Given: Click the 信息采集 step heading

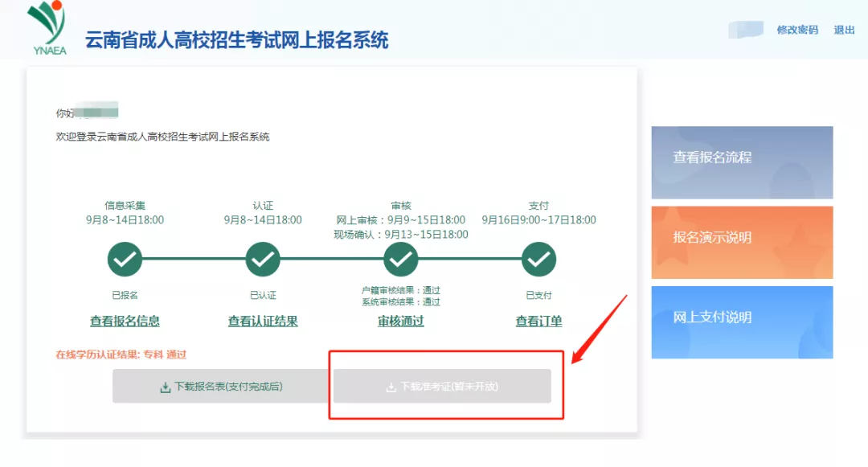Looking at the screenshot, I should tap(125, 205).
